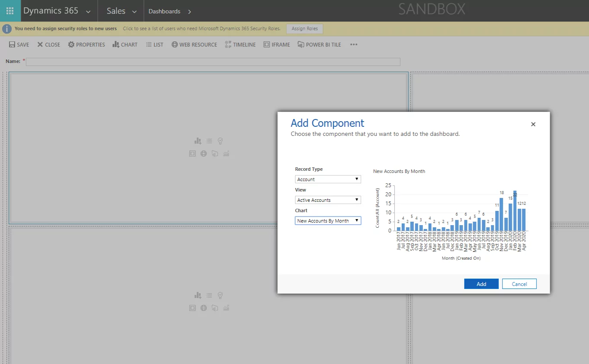Click Power BI icon in first section
Screen dimensions: 589x364
point(215,154)
